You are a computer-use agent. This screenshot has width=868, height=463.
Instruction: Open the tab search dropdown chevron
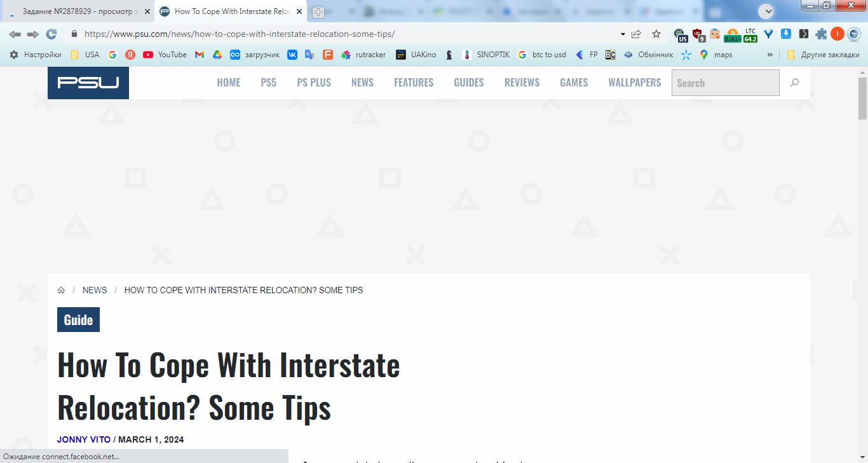[766, 11]
